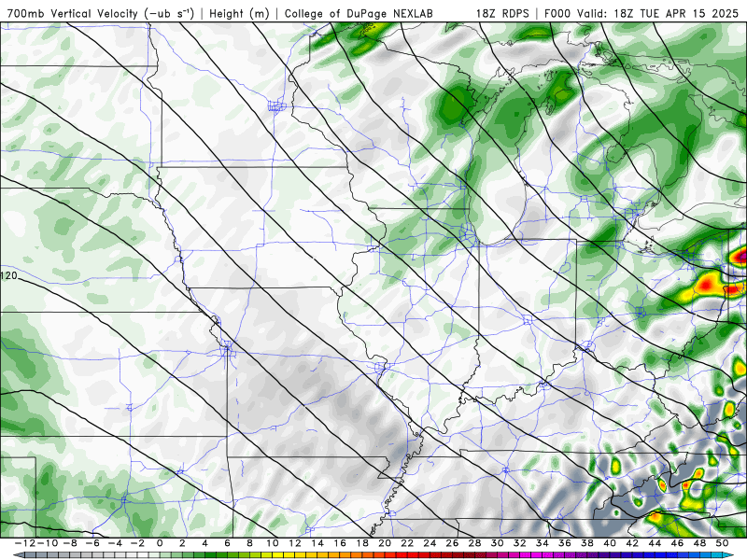The width and height of the screenshot is (747, 560).
Task: Click the '20' color scale label
Action: coord(385,543)
